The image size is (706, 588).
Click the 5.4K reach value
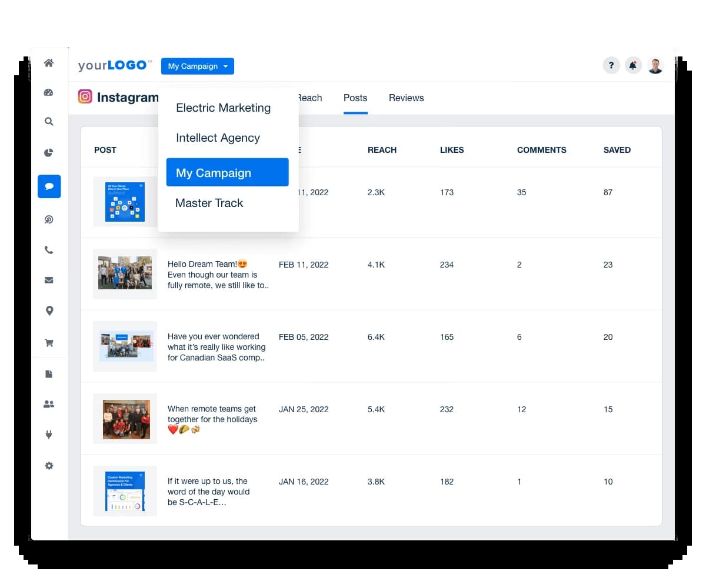[x=377, y=409]
